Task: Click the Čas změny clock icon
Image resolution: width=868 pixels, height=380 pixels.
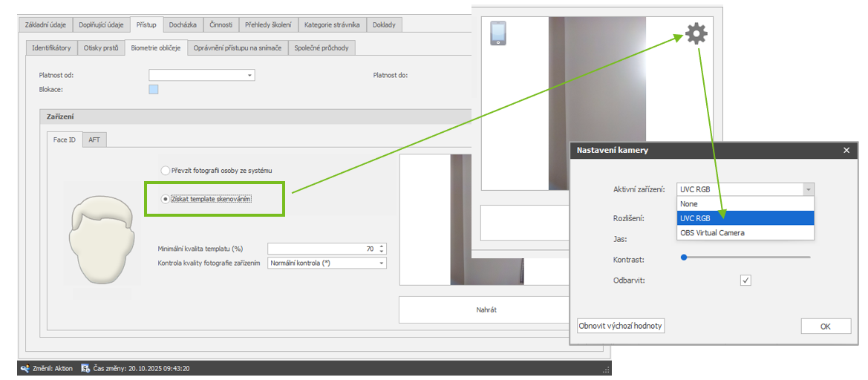Action: pos(85,368)
